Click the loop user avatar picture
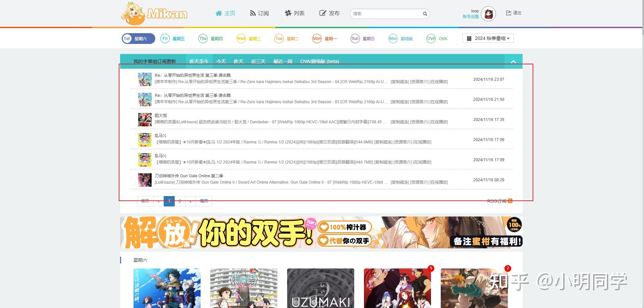This screenshot has height=308, width=644. tap(488, 14)
